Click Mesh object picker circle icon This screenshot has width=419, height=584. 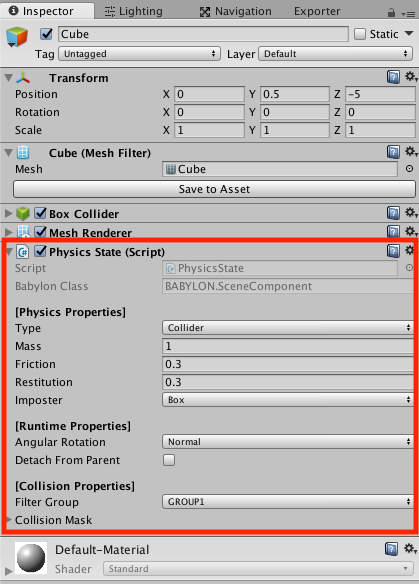(x=409, y=169)
